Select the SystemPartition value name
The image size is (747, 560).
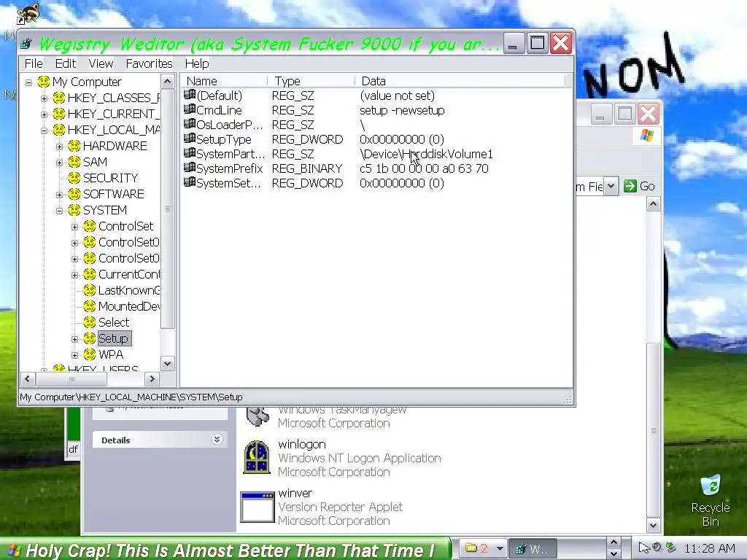[x=231, y=154]
